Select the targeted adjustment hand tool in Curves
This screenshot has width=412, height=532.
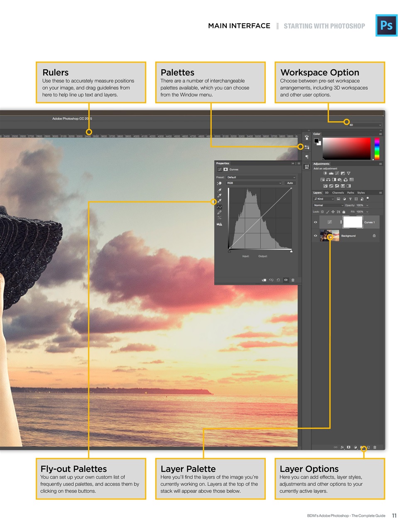(x=219, y=183)
